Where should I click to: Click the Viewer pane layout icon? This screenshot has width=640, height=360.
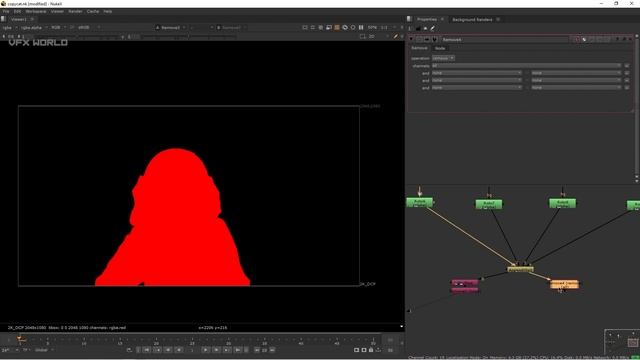pyautogui.click(x=3, y=19)
